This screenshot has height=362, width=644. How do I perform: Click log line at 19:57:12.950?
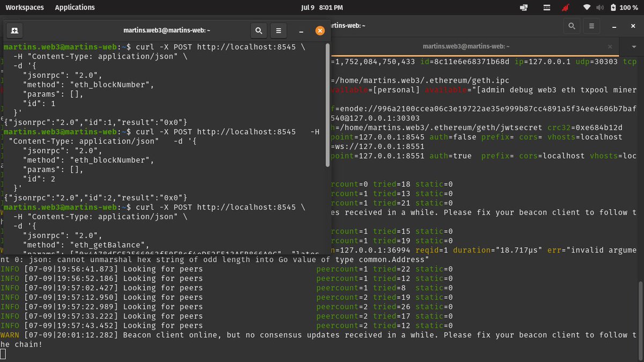[x=226, y=297]
